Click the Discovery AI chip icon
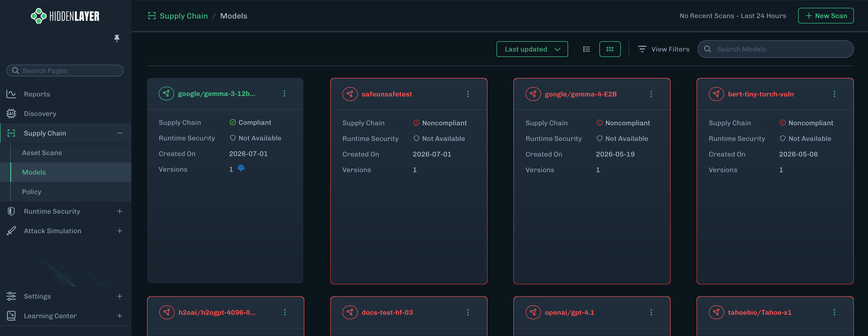 (x=11, y=114)
